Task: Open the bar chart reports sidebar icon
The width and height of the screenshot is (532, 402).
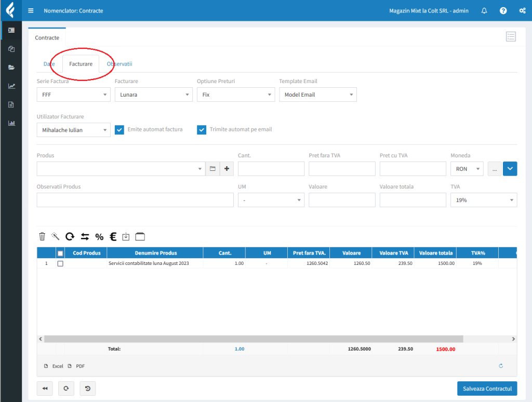Action: click(x=11, y=123)
